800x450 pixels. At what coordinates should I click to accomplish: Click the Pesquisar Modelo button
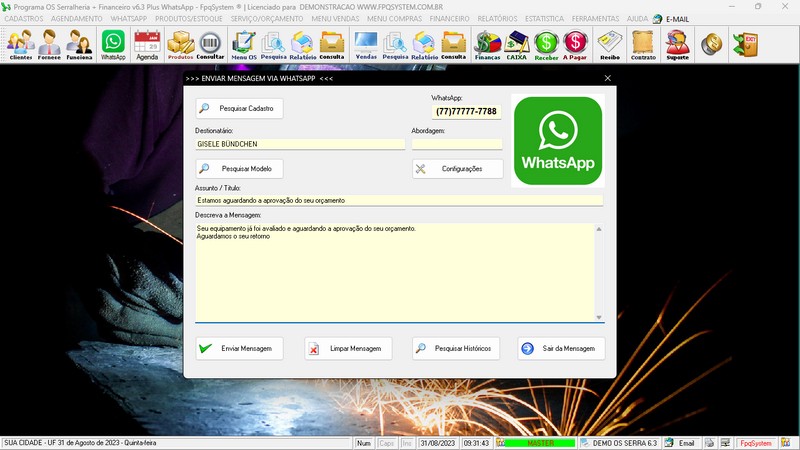239,168
